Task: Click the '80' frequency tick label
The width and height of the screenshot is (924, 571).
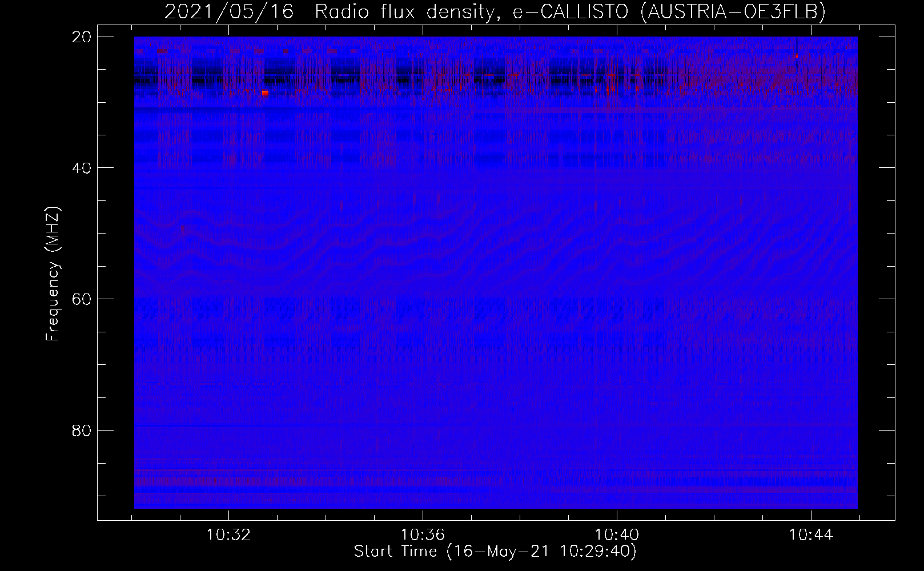Action: point(82,430)
